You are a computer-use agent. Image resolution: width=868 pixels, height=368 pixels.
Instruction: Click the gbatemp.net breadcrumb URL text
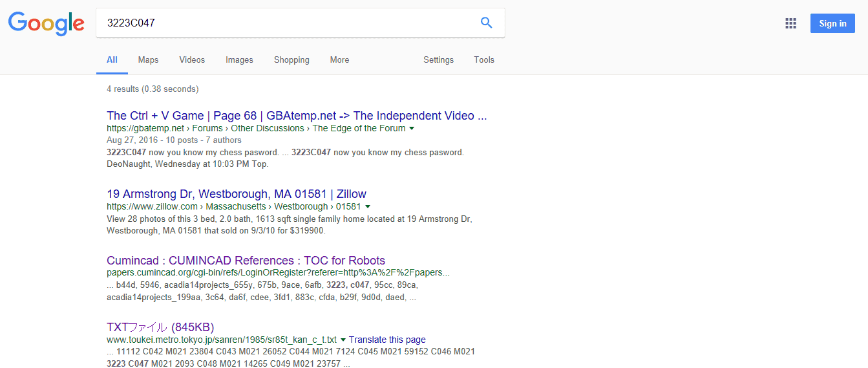tap(256, 128)
